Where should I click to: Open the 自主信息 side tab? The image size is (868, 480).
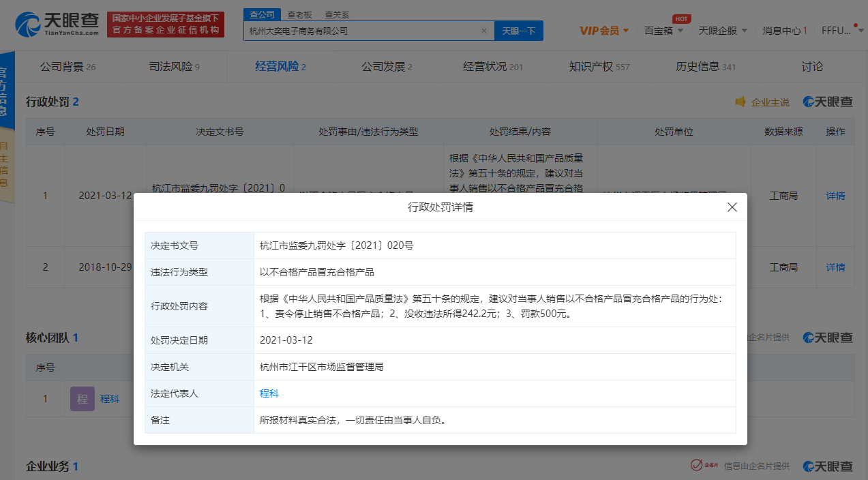[x=4, y=164]
